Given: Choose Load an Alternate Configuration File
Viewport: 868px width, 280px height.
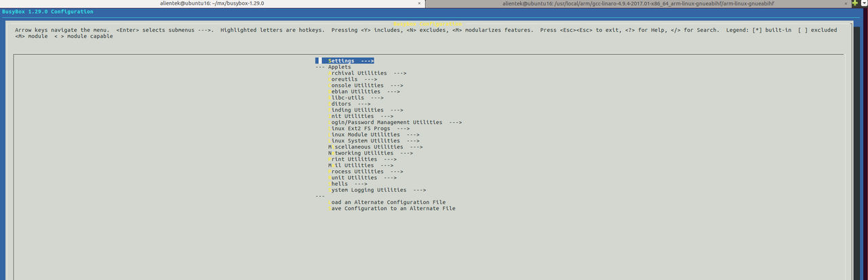Looking at the screenshot, I should [x=387, y=202].
